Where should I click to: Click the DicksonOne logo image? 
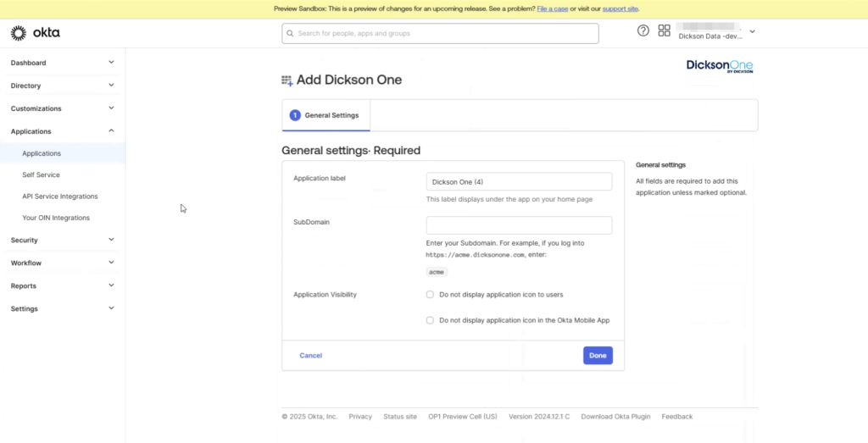pos(719,67)
